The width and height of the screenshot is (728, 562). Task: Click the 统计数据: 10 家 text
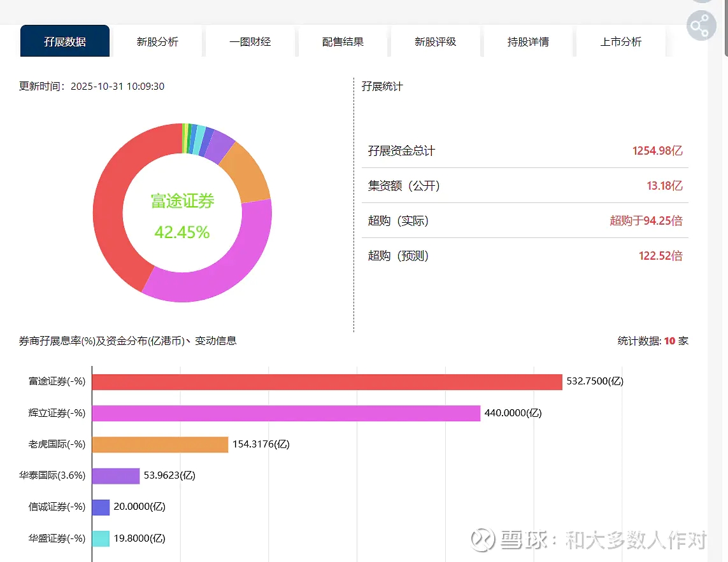[x=653, y=341]
